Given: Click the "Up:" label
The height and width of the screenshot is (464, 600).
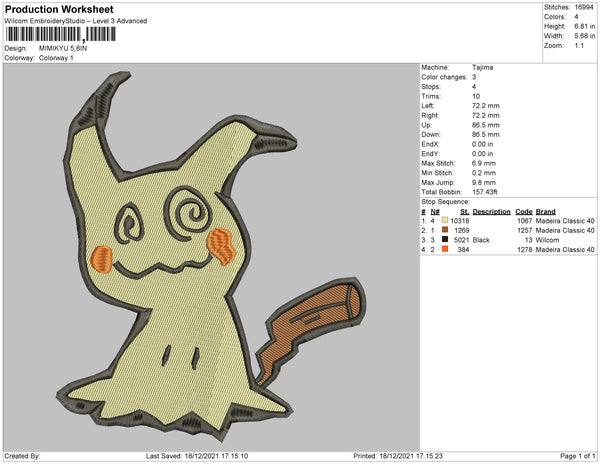Looking at the screenshot, I should [426, 125].
